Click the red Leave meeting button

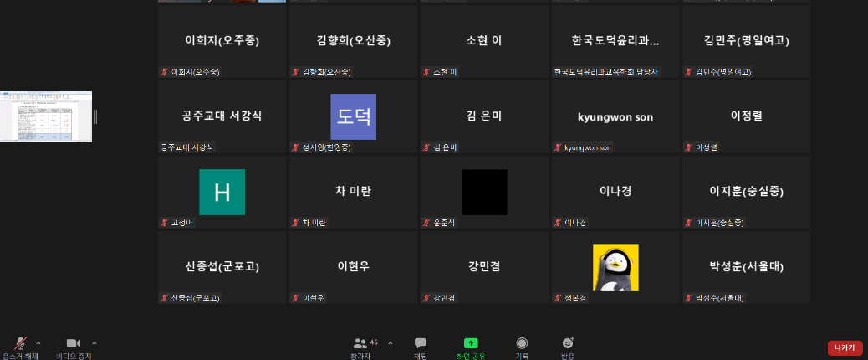point(845,347)
